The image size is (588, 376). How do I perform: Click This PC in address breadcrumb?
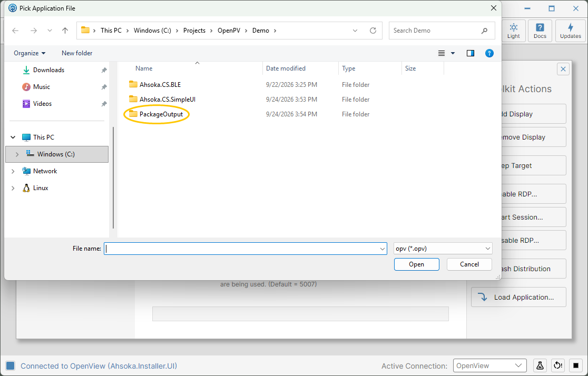(111, 31)
